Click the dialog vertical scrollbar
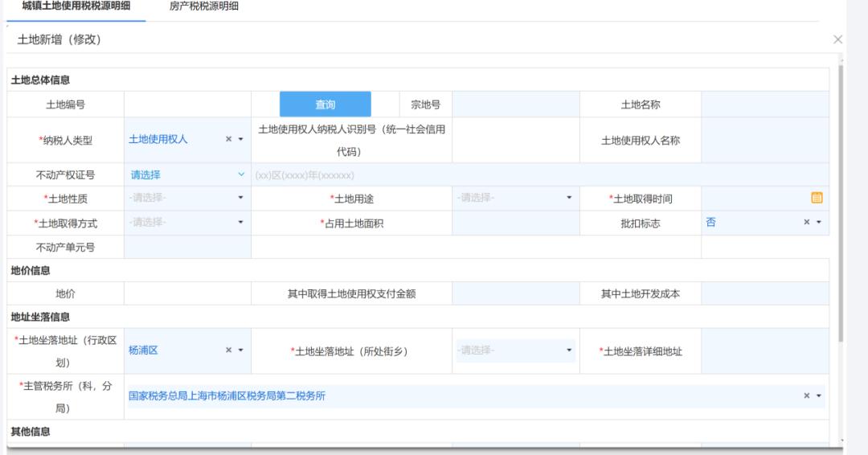 point(840,201)
